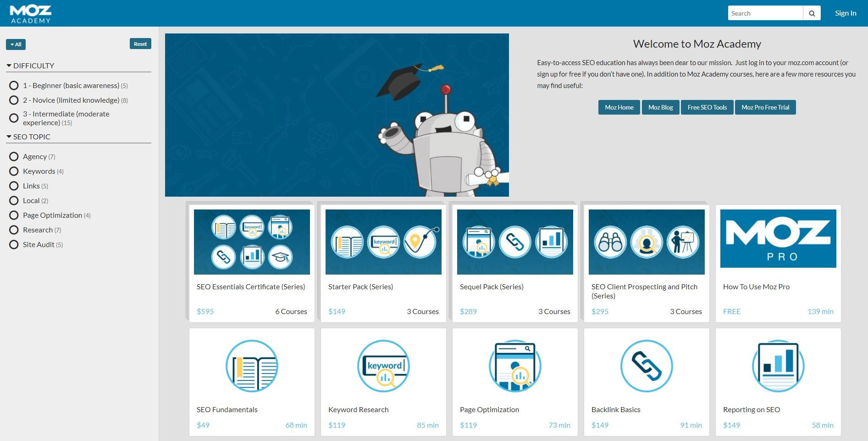Click chain-link icon in Sequel Pack card
This screenshot has width=868, height=441.
pyautogui.click(x=515, y=242)
